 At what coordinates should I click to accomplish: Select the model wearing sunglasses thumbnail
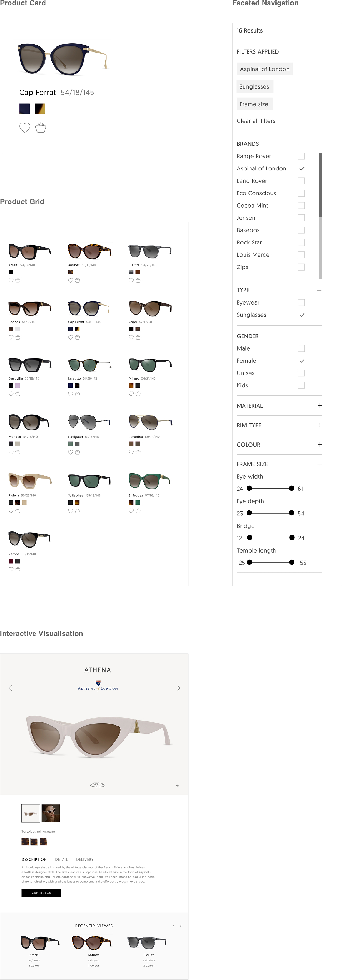pos(51,813)
